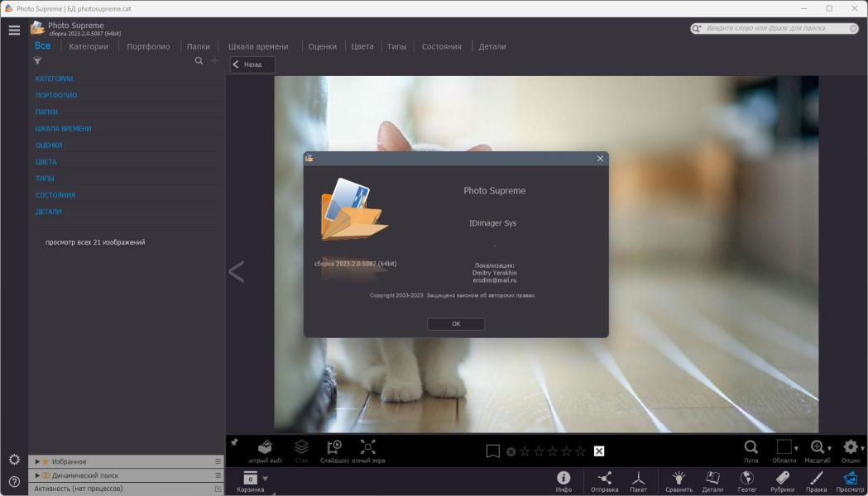Switch to full screen (Полный экран)
This screenshot has width=868, height=496.
(368, 451)
